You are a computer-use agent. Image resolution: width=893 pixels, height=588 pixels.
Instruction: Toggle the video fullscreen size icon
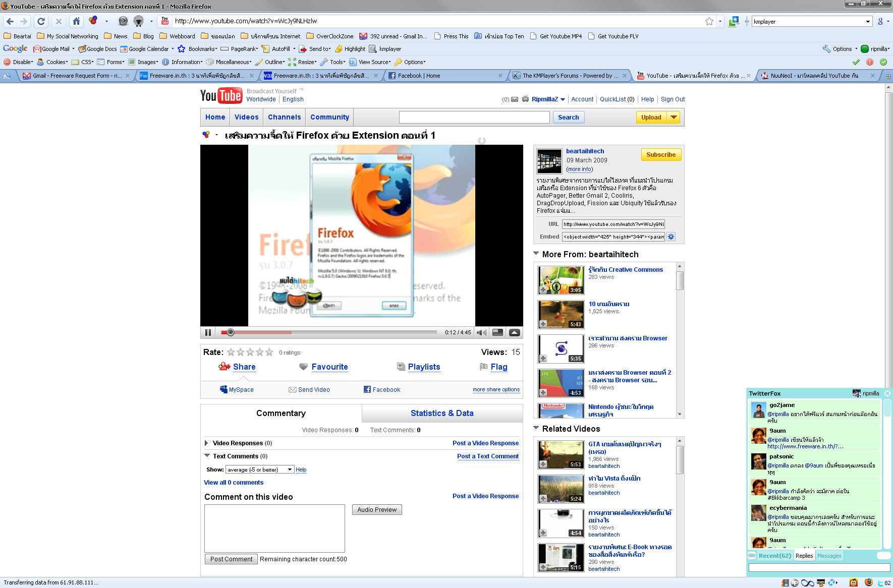(x=497, y=332)
